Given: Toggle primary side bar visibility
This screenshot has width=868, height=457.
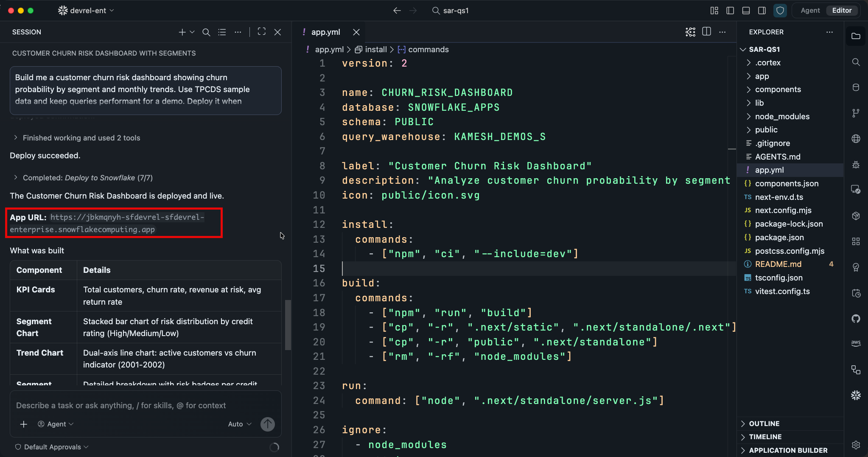Looking at the screenshot, I should [x=730, y=11].
